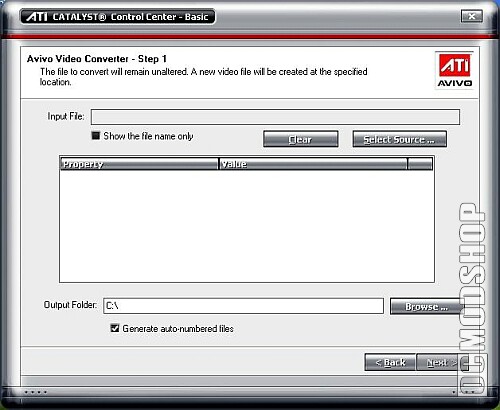Viewport: 500px width, 410px height.
Task: Go back with the Back button
Action: [390, 362]
